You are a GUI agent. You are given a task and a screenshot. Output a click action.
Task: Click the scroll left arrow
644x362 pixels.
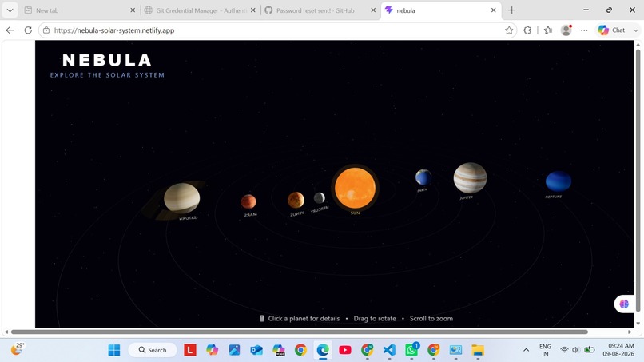pos(6,332)
